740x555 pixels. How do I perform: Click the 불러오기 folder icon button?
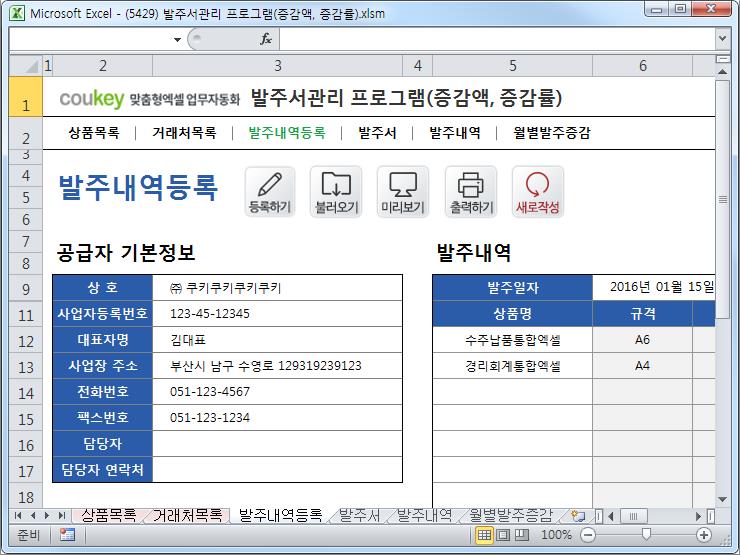(336, 192)
